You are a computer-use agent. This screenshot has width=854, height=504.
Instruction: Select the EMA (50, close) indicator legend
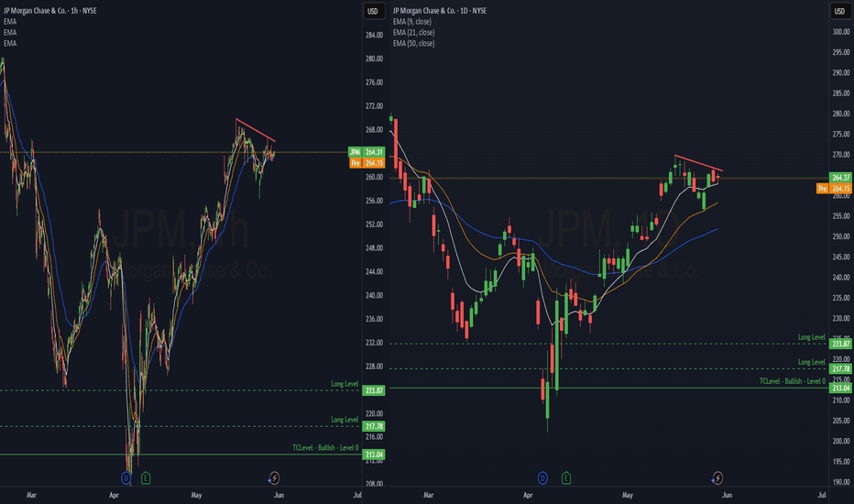coord(413,44)
